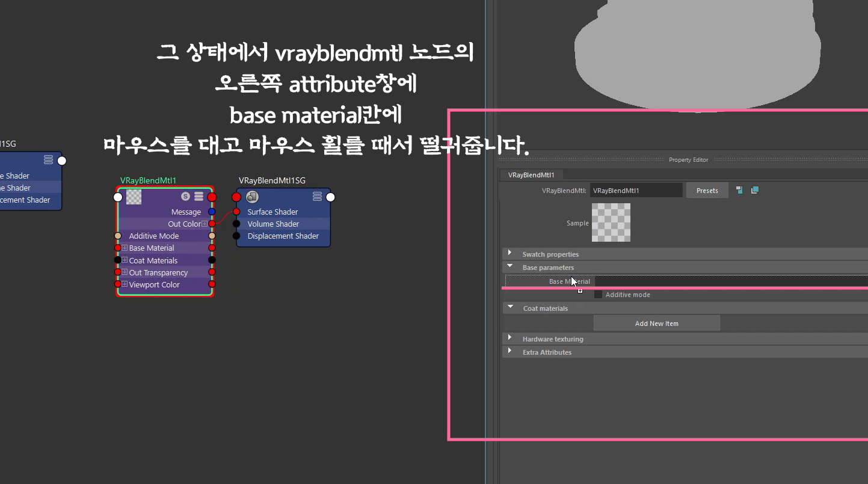Expand Out Transparency plus box

[125, 272]
